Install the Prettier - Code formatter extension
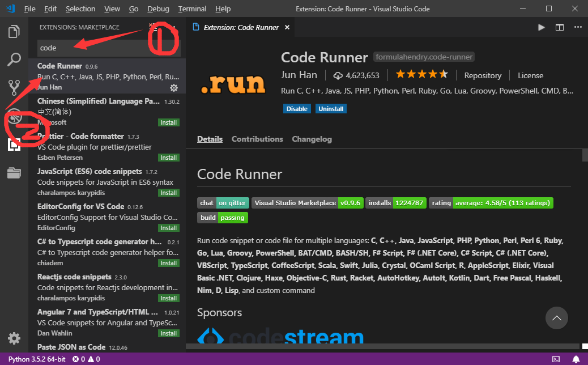This screenshot has width=588, height=365. pyautogui.click(x=168, y=158)
